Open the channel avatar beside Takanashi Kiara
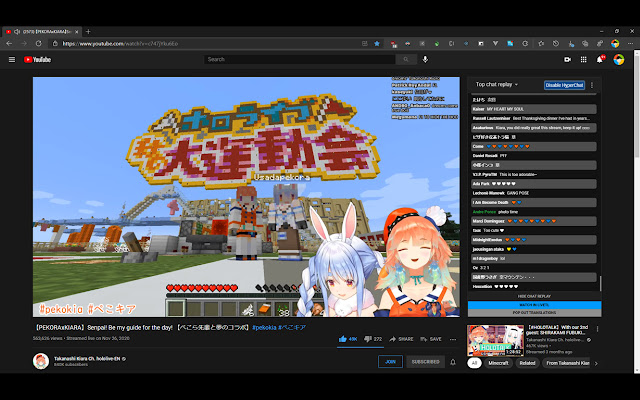 (41, 362)
